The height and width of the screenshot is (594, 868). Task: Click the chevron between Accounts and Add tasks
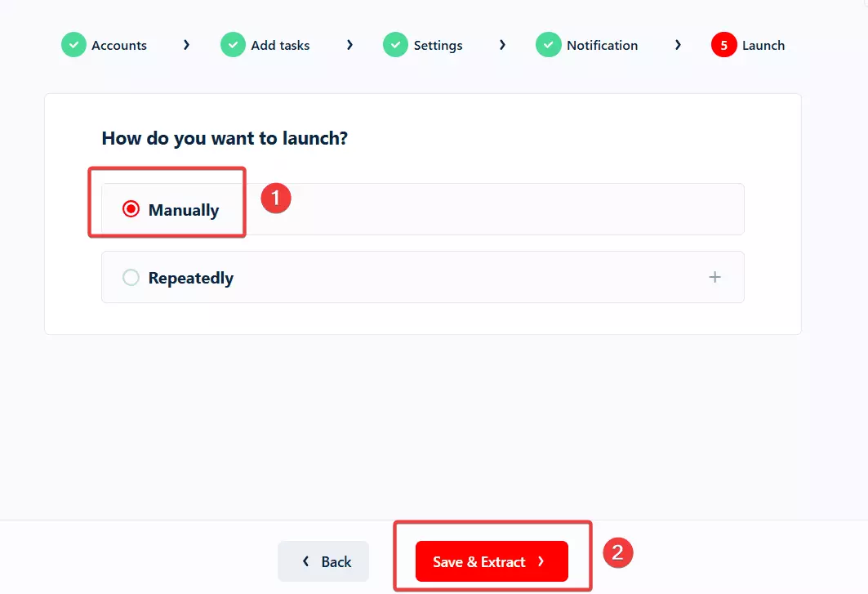pyautogui.click(x=185, y=45)
